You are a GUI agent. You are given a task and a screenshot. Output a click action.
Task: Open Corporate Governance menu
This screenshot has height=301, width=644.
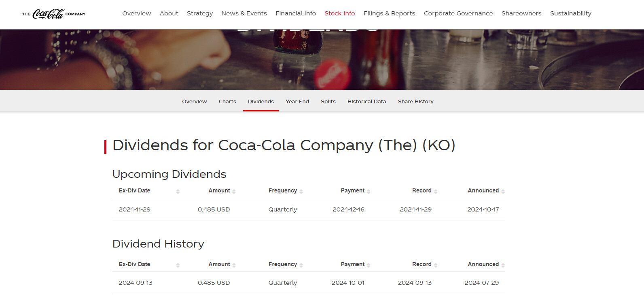point(458,13)
